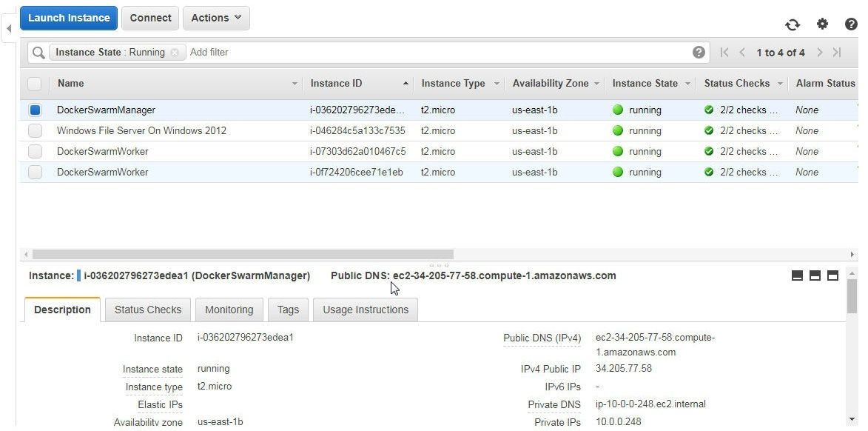Screen dimensions: 868x431
Task: Switch to the Status Checks tab
Action: (x=148, y=310)
